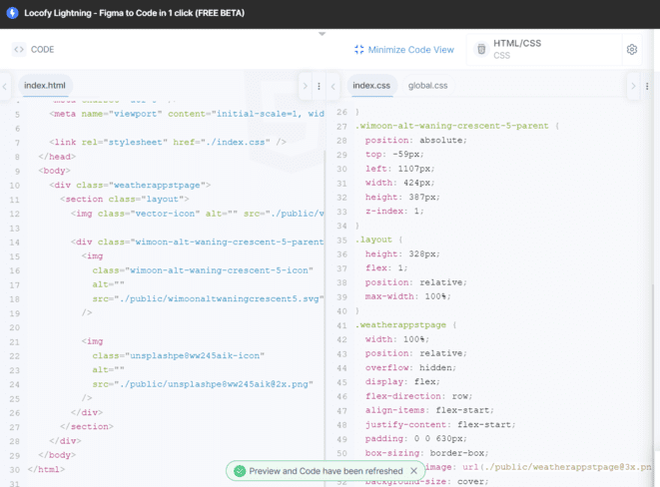660x487 pixels.
Task: Click the minimize arrows icon
Action: point(359,50)
